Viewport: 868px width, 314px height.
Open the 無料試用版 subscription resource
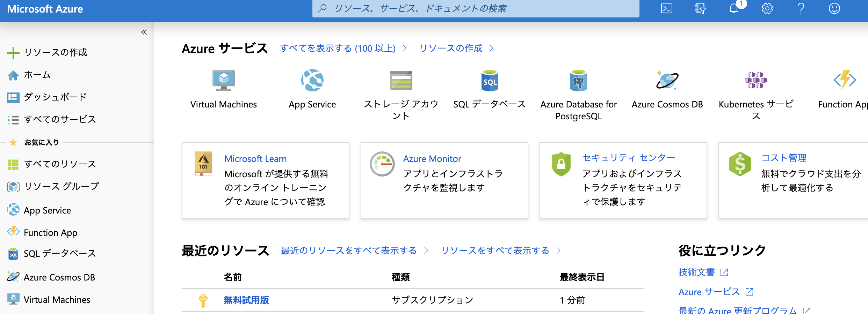246,300
